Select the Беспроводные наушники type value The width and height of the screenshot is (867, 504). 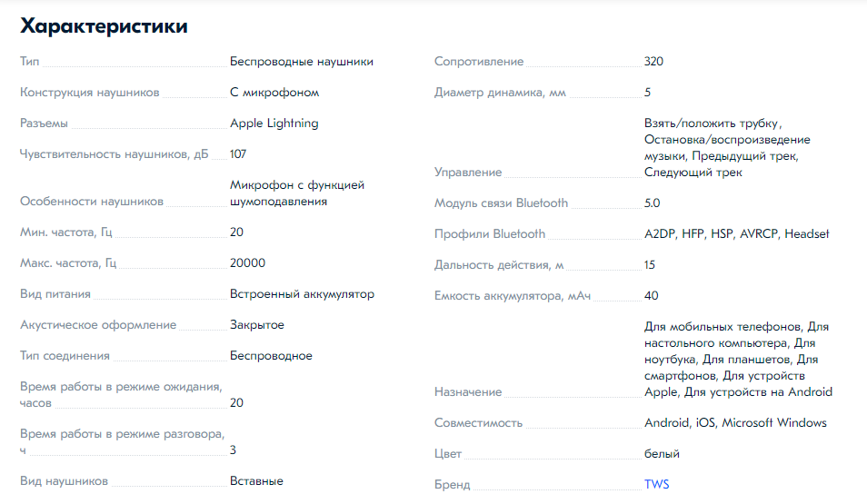click(x=302, y=62)
